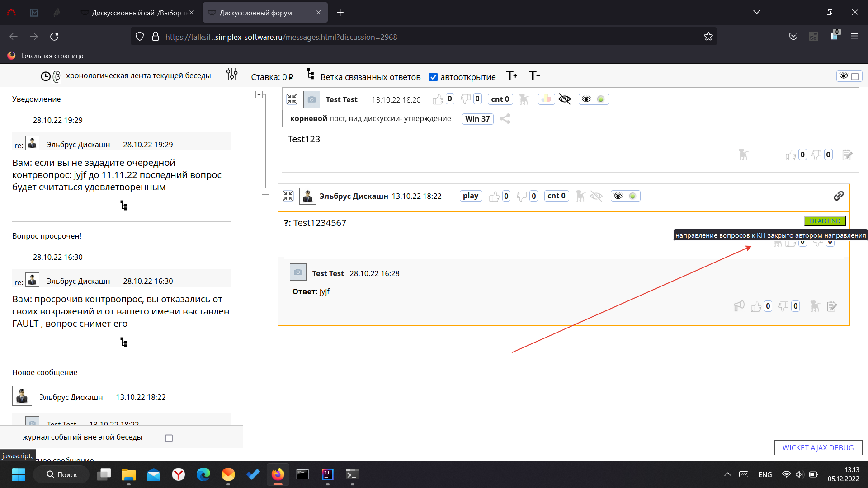
Task: Toggle eye with green dot in Эльбрус post
Action: (626, 196)
